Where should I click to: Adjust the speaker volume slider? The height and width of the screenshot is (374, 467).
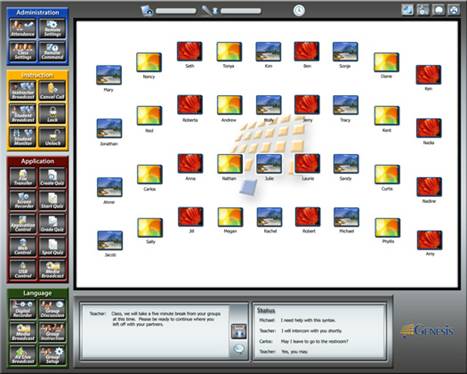[176, 11]
